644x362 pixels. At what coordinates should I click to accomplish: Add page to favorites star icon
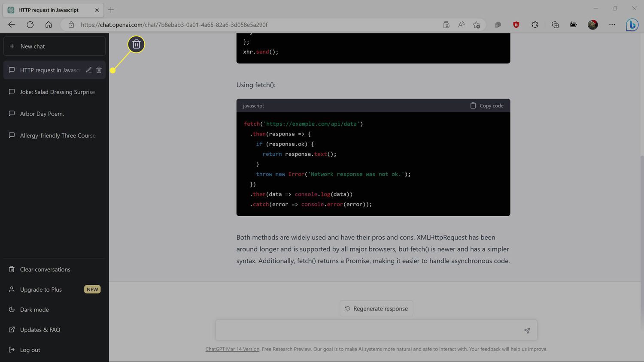click(476, 25)
